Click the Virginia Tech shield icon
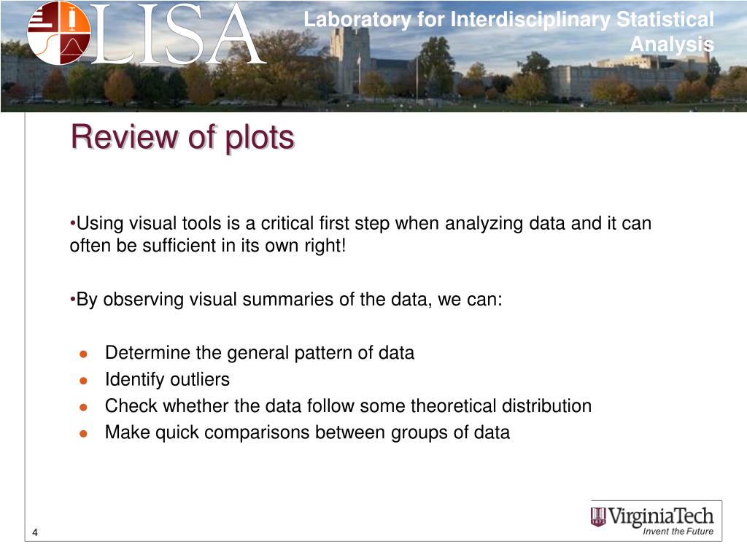 tap(598, 517)
